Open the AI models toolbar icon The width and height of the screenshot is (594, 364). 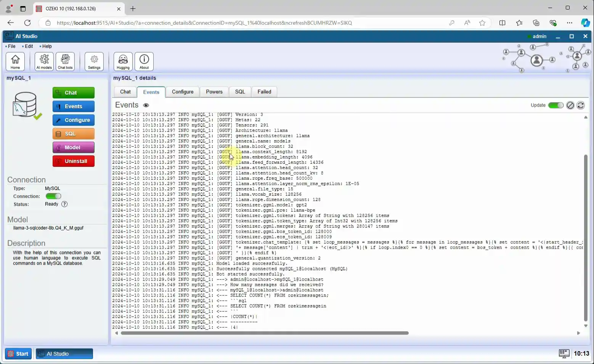(44, 61)
